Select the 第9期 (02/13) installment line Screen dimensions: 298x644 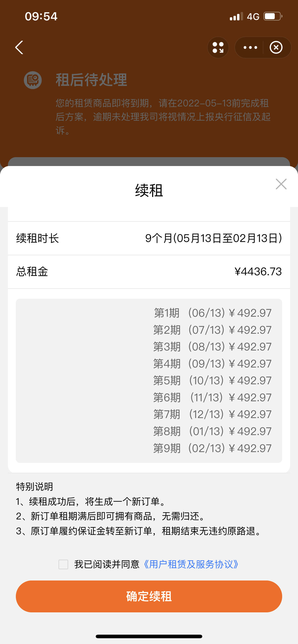click(212, 448)
